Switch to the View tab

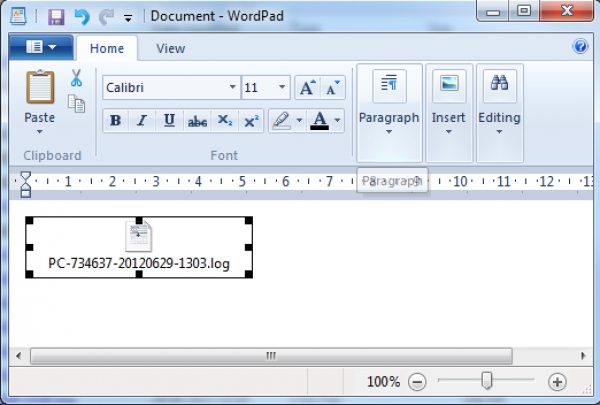[x=170, y=49]
